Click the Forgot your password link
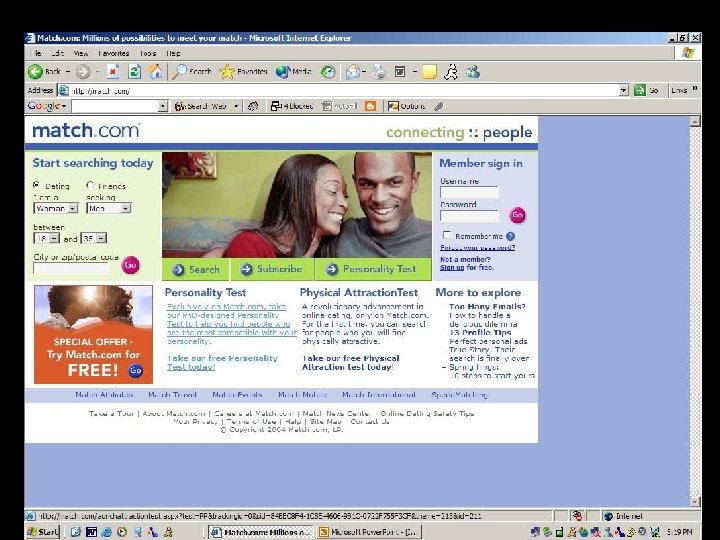Image resolution: width=720 pixels, height=540 pixels. (478, 248)
